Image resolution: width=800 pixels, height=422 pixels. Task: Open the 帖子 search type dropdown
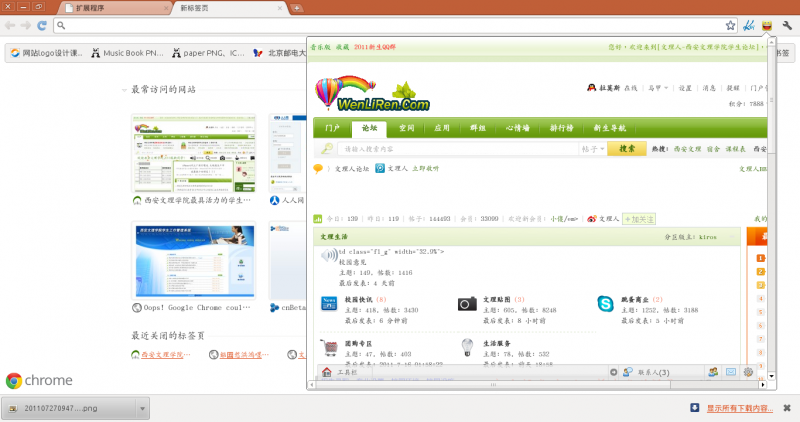[x=593, y=149]
